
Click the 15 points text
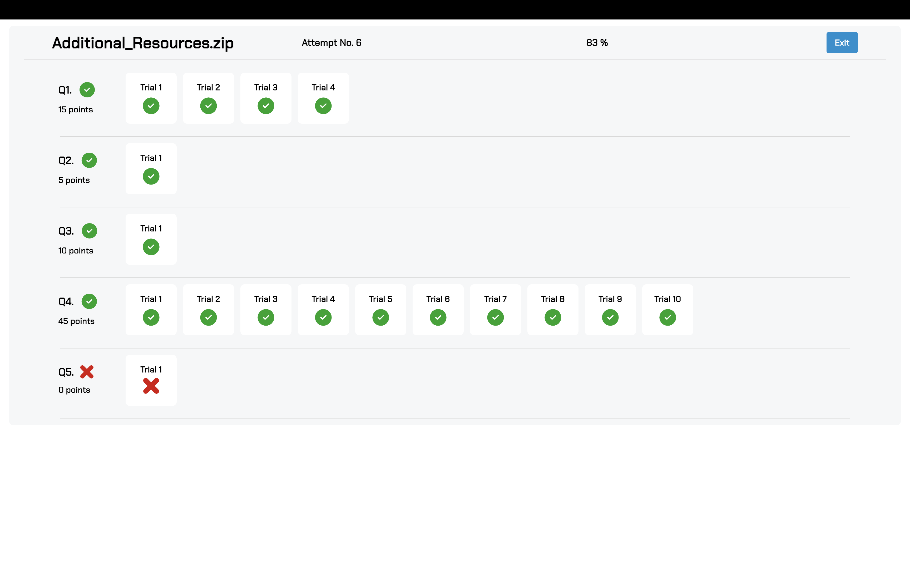tap(75, 109)
